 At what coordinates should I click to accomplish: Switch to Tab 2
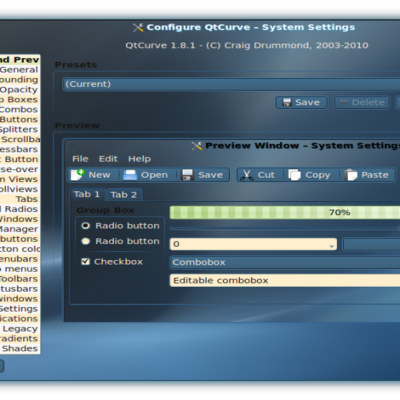tap(124, 195)
